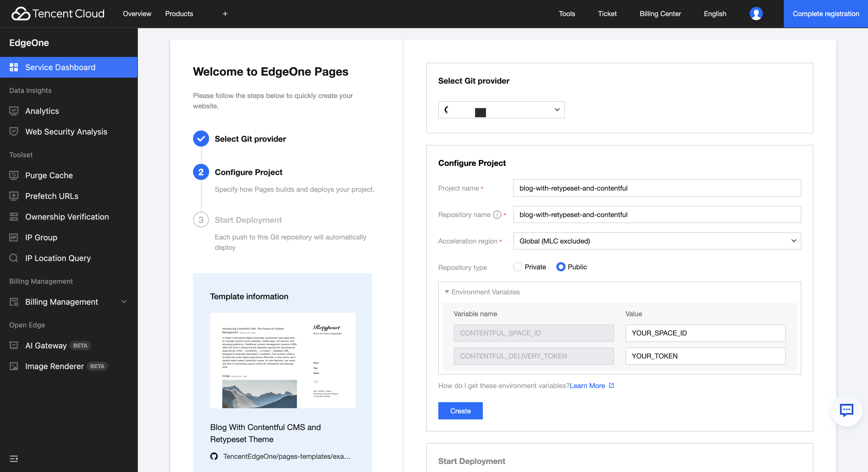Click the Tencent Cloud logo

(x=58, y=14)
